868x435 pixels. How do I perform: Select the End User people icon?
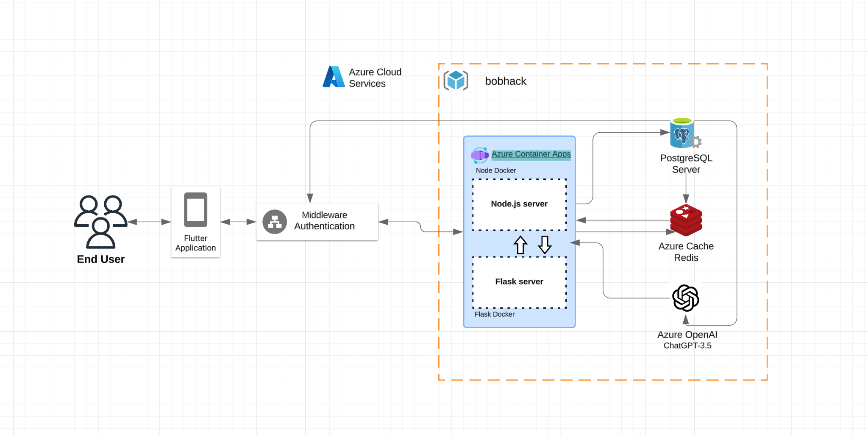click(101, 222)
